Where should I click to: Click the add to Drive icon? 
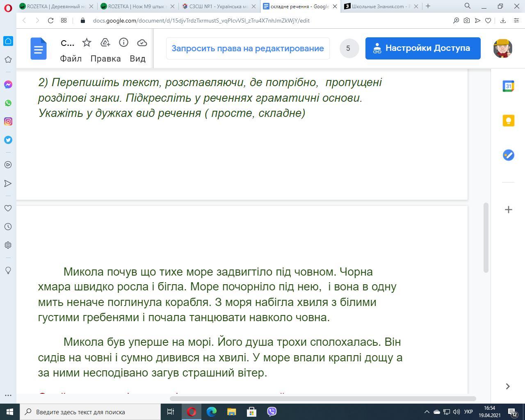tap(105, 43)
